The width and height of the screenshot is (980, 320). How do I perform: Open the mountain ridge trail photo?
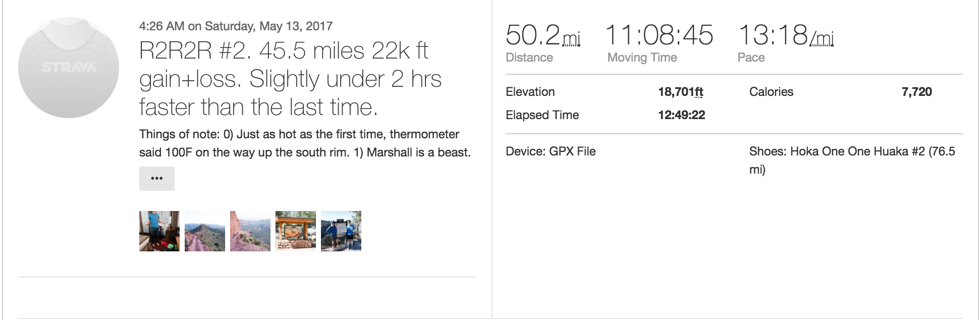[x=205, y=231]
